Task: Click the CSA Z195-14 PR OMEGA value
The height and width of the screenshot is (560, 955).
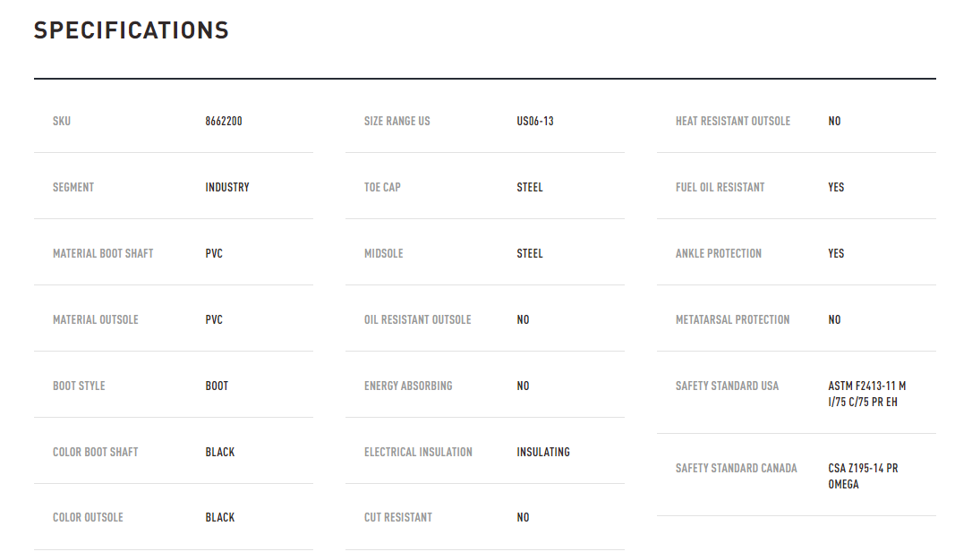Action: point(863,476)
